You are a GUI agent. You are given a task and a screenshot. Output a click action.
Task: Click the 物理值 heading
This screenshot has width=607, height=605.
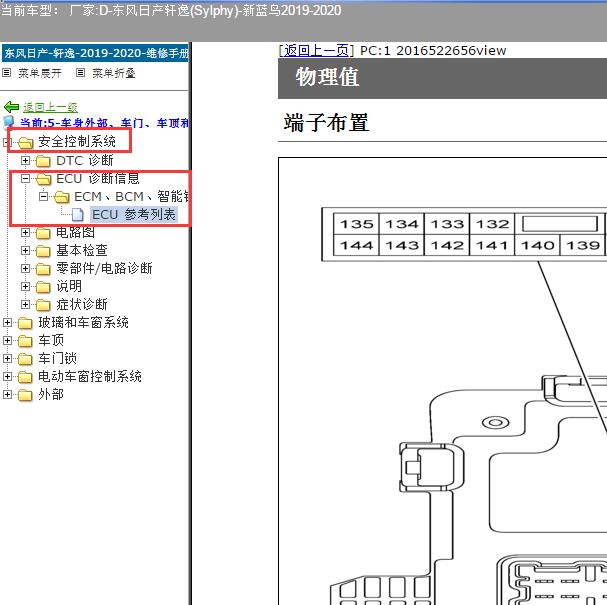pyautogui.click(x=328, y=76)
